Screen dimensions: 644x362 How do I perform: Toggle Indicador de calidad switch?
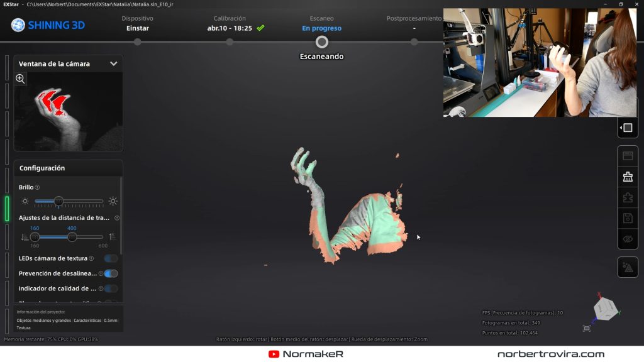[111, 288]
